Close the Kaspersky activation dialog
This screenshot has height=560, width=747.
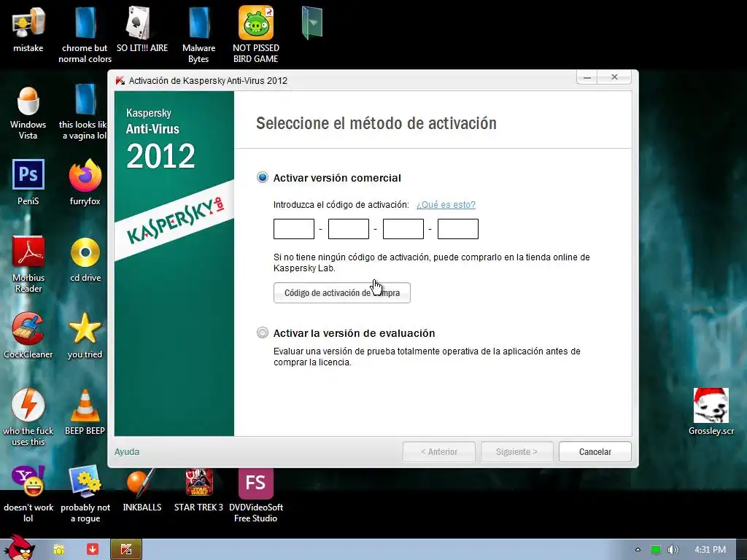(x=615, y=77)
